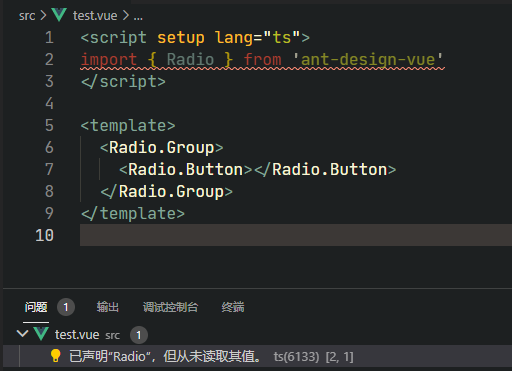Switch to the 输出 tab
The image size is (512, 371).
click(x=108, y=307)
